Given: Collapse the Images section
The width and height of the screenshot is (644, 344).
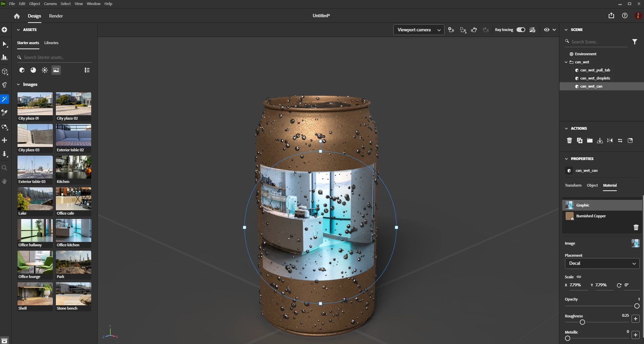Looking at the screenshot, I should 19,85.
